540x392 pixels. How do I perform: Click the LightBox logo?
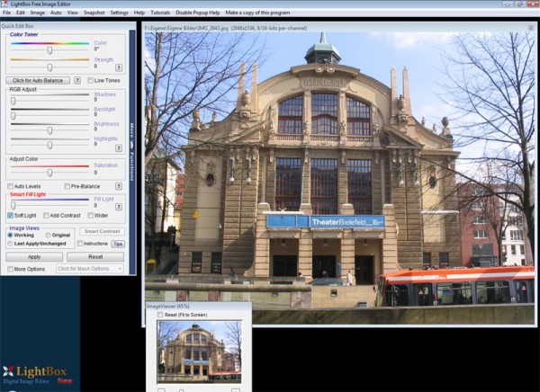[x=36, y=373]
